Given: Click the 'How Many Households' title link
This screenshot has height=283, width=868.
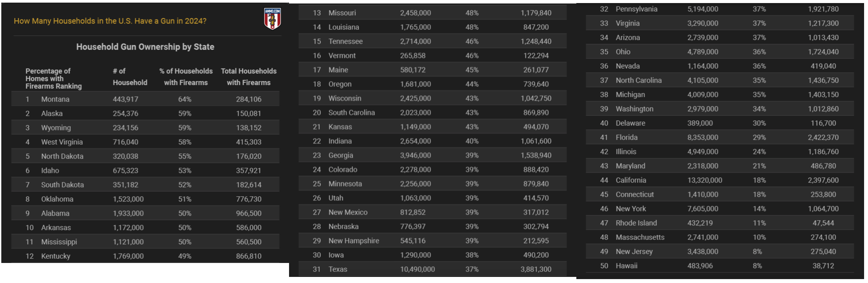Looking at the screenshot, I should coord(110,21).
